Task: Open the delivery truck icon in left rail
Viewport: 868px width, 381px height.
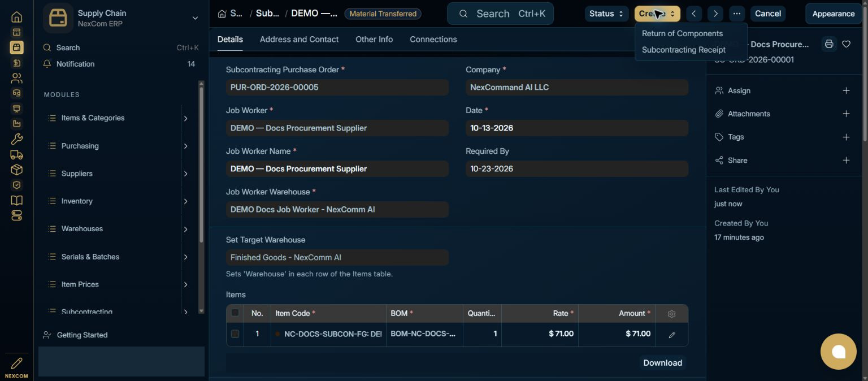Action: coord(16,154)
